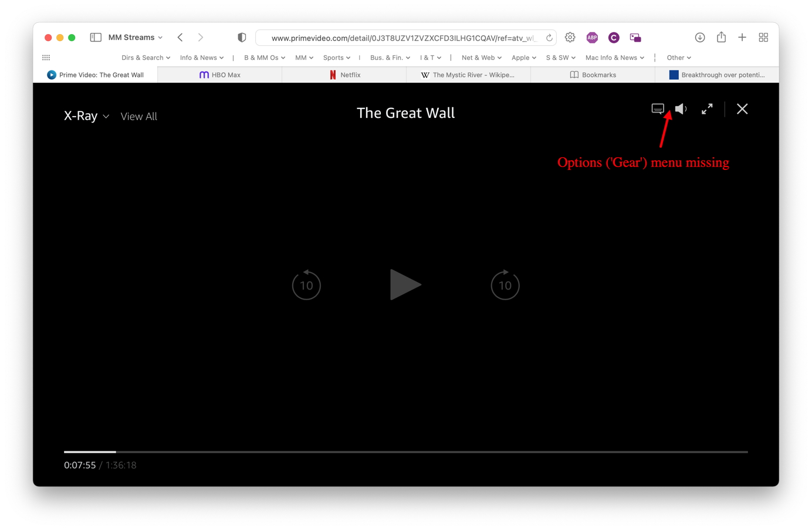Click View All X-Ray link

[x=138, y=116]
